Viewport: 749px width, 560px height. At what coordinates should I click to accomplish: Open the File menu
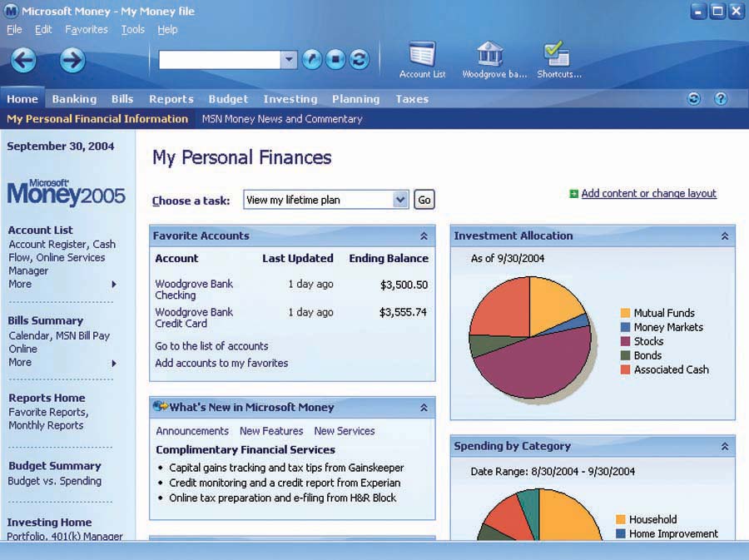point(14,30)
